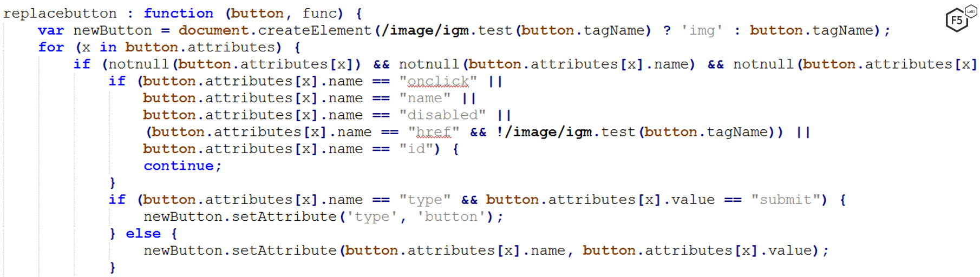Click the F5 Labs logo
Screen dimensions: 980x277
pyautogui.click(x=959, y=18)
